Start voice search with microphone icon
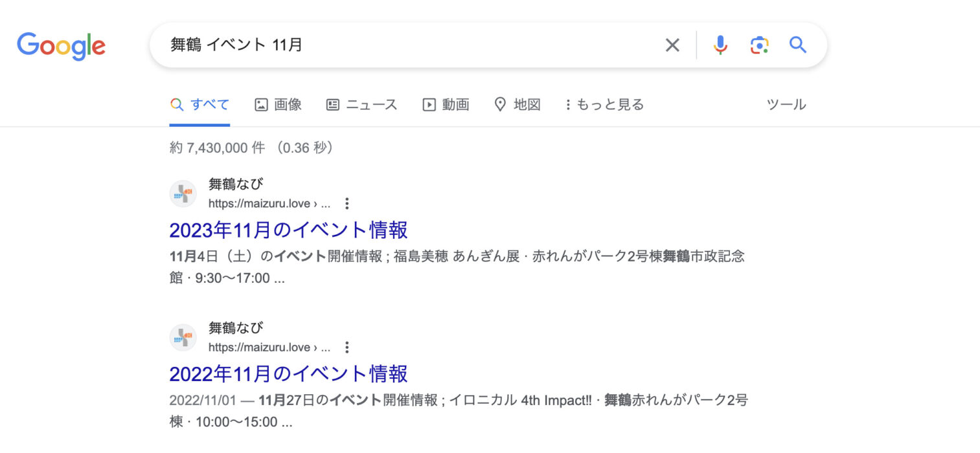980x453 pixels. coord(720,45)
